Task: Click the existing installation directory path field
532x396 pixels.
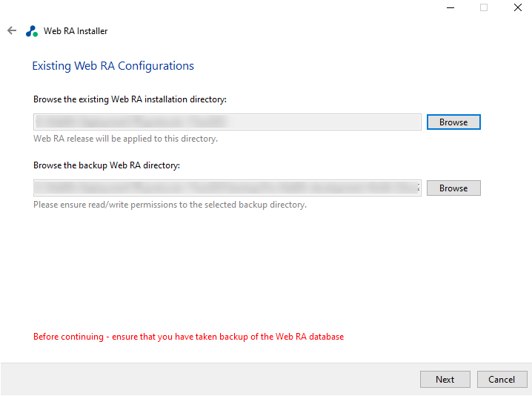Action: pos(227,122)
